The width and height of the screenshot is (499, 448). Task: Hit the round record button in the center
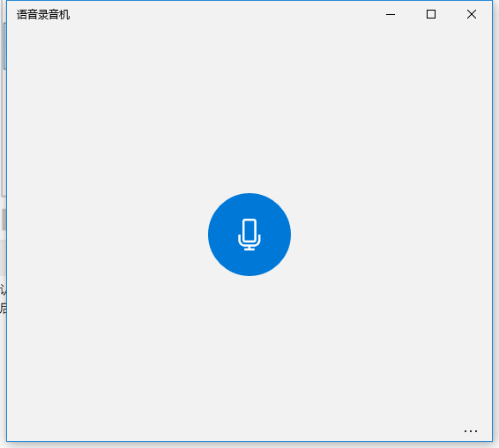249,235
